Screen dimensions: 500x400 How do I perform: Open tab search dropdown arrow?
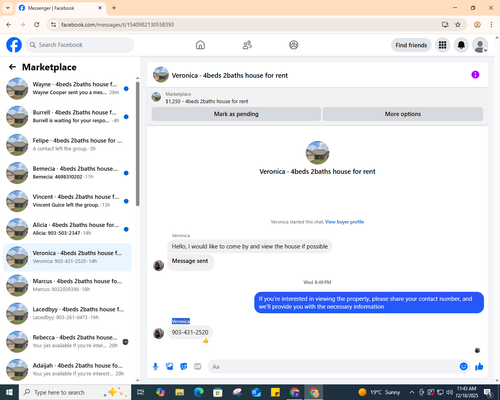coord(7,8)
